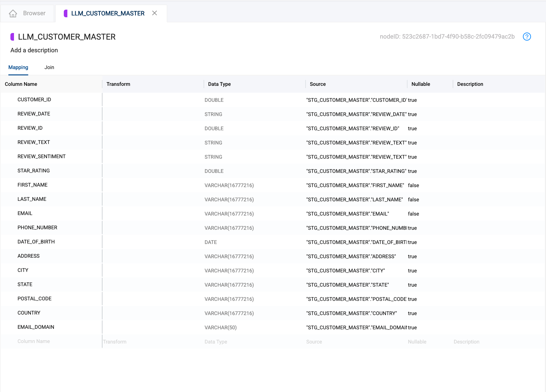
Task: Click Add a description text
Action: tap(34, 50)
